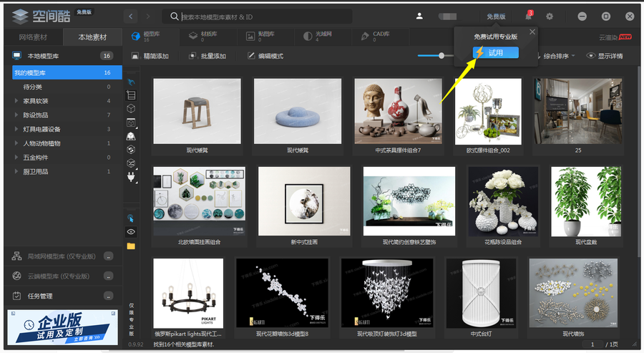Screen dimensions: 644x353
Task: Switch to the 网络素材 tab
Action: 33,37
